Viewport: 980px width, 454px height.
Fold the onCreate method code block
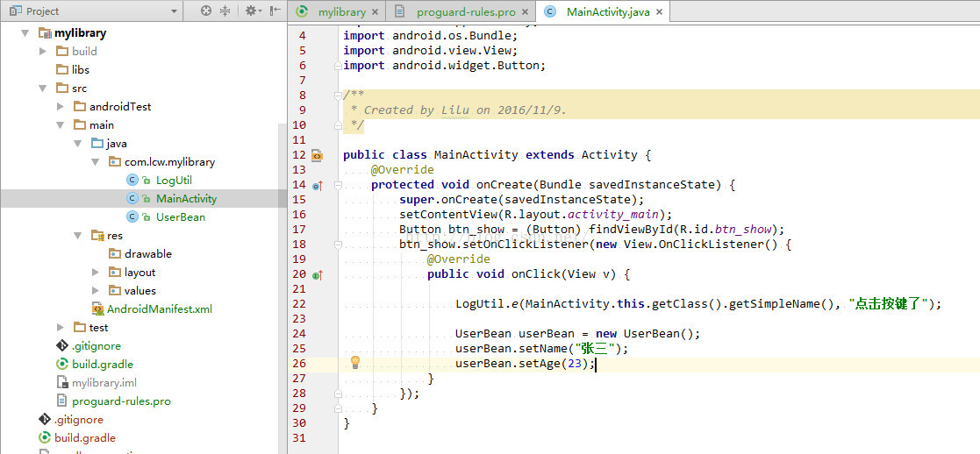click(337, 185)
